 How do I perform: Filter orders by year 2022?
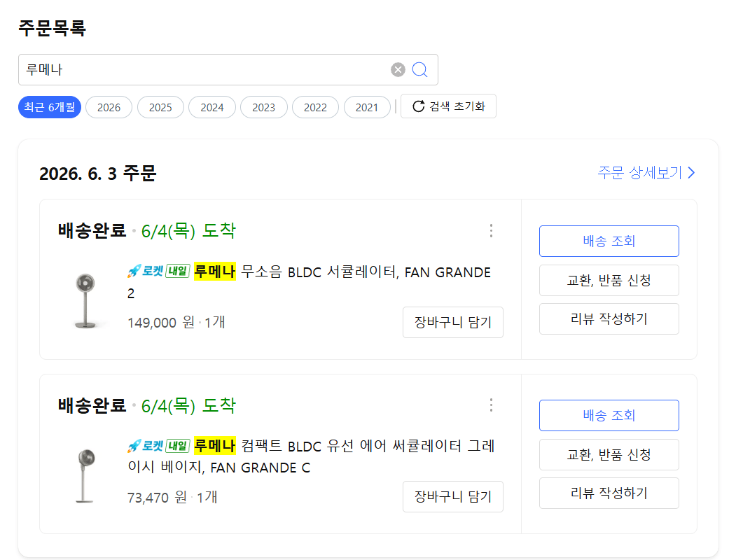point(315,107)
